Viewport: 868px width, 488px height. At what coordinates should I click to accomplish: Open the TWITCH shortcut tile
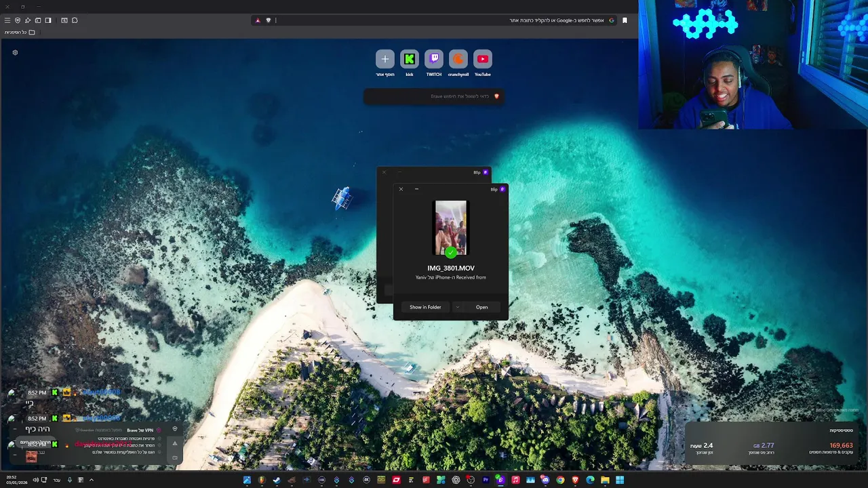click(x=434, y=59)
